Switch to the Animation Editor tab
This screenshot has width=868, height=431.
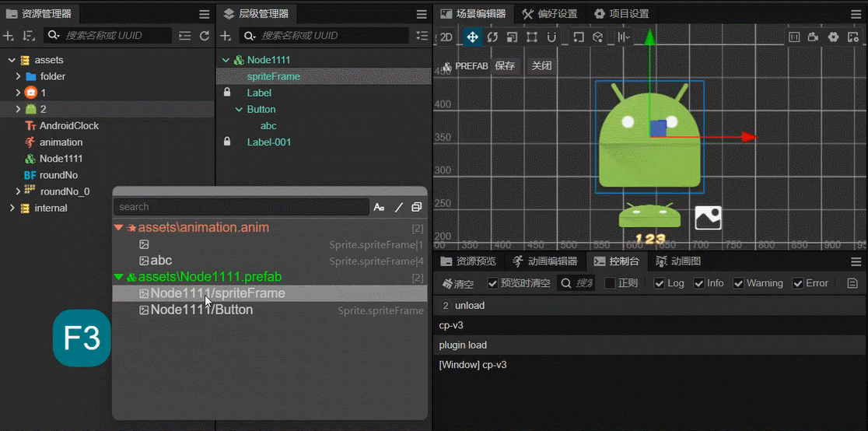pos(545,261)
